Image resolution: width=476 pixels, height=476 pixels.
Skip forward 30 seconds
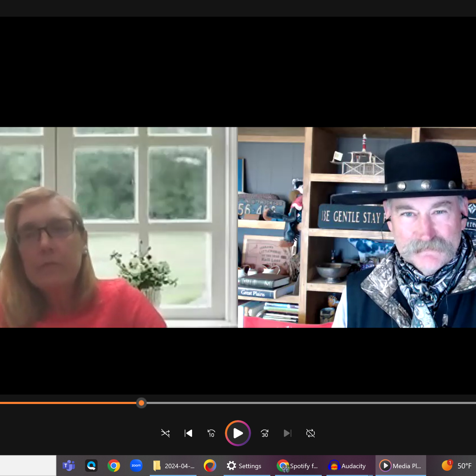[265, 433]
